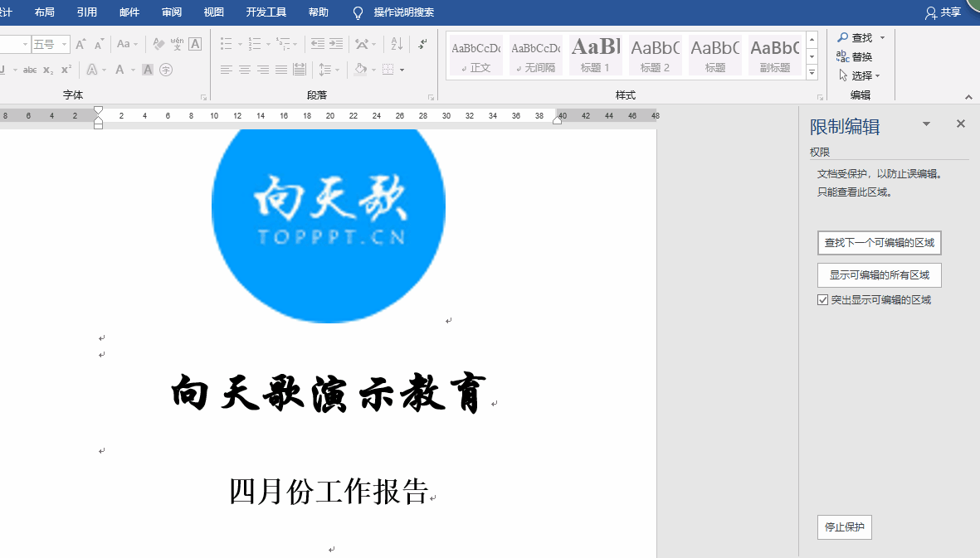The width and height of the screenshot is (980, 558).
Task: Click the numbered list icon
Action: point(255,44)
